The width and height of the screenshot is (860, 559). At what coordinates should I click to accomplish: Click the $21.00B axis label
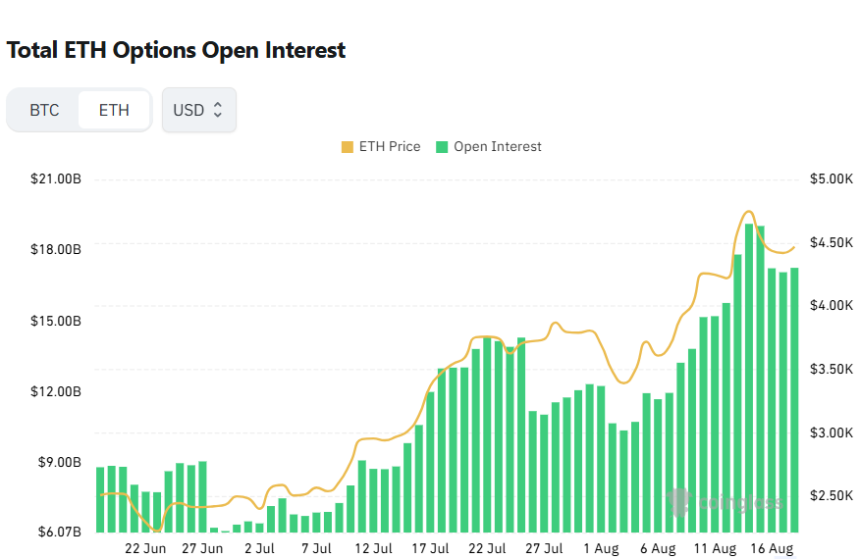(x=57, y=179)
